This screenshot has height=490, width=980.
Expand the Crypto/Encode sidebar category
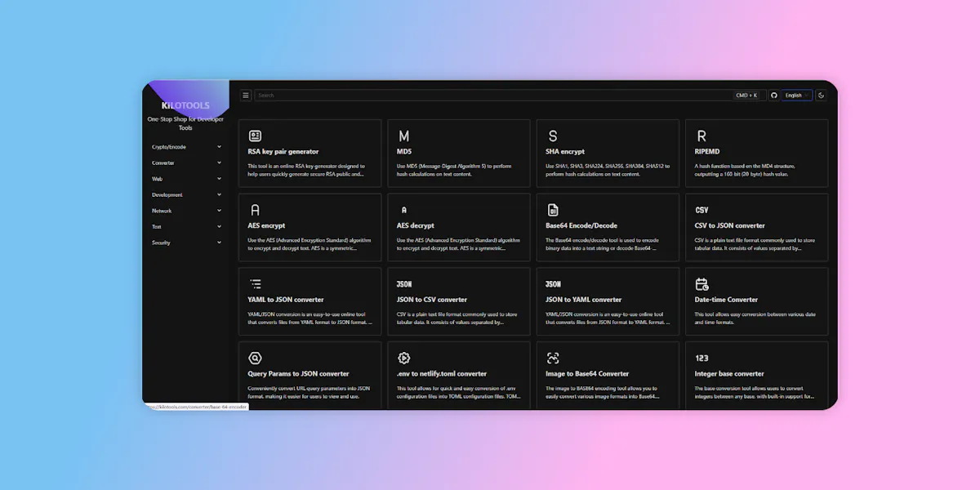pos(185,147)
